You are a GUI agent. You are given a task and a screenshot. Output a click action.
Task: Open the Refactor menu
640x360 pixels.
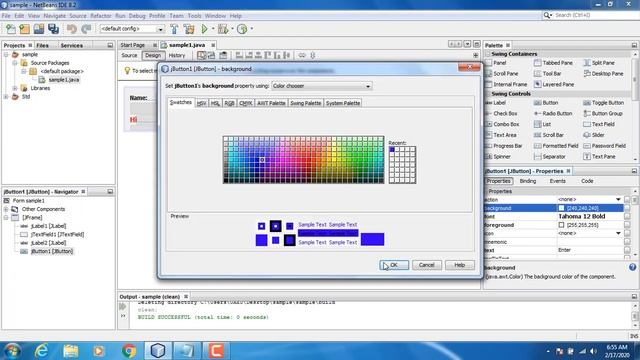pos(100,16)
